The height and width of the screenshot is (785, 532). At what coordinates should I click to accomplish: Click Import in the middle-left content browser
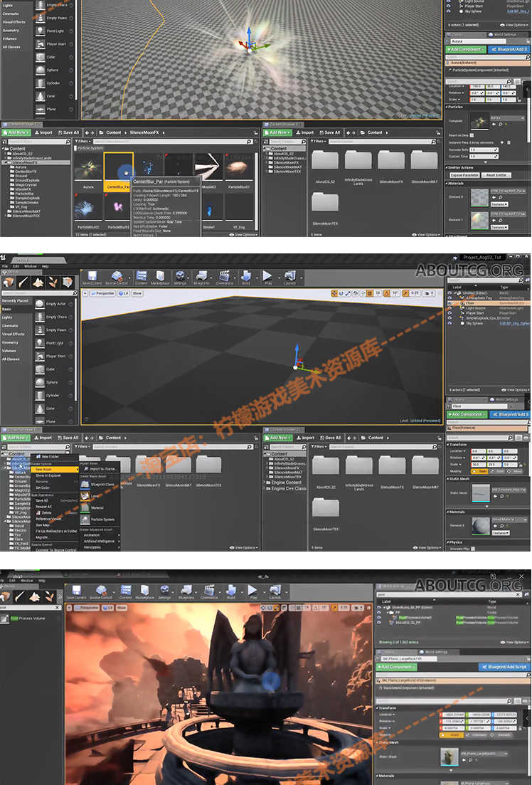pyautogui.click(x=43, y=438)
